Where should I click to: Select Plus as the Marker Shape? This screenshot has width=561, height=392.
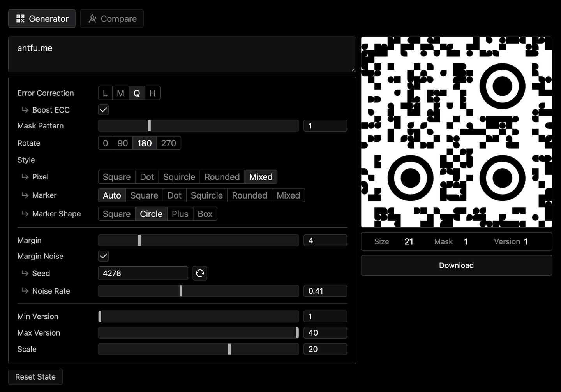(x=180, y=214)
